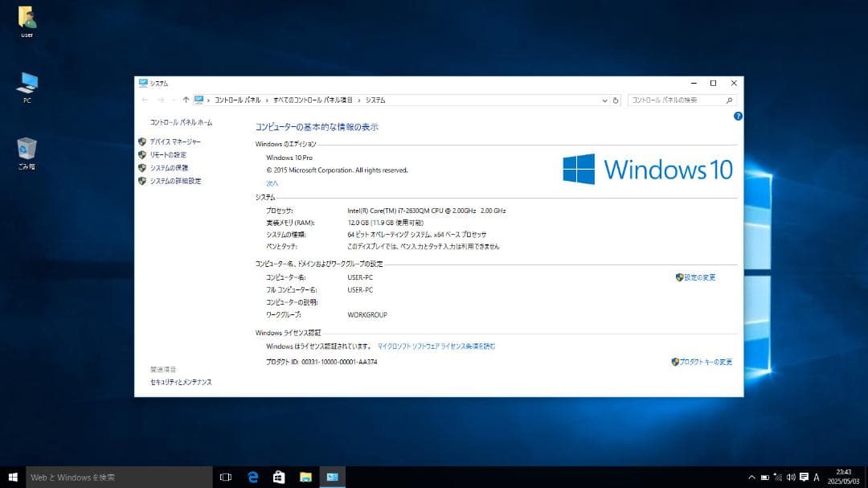Viewport: 868px width, 488px height.
Task: Navigate to コントロールパネル via the breadcrumb
Action: coord(237,100)
